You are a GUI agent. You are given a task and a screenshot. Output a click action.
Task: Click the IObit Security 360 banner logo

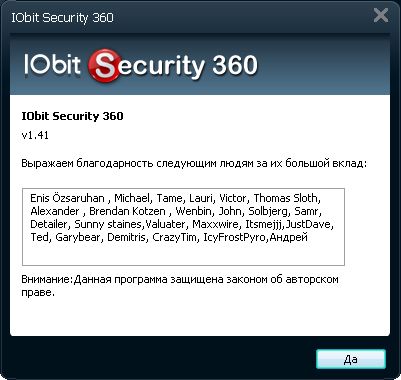(141, 65)
